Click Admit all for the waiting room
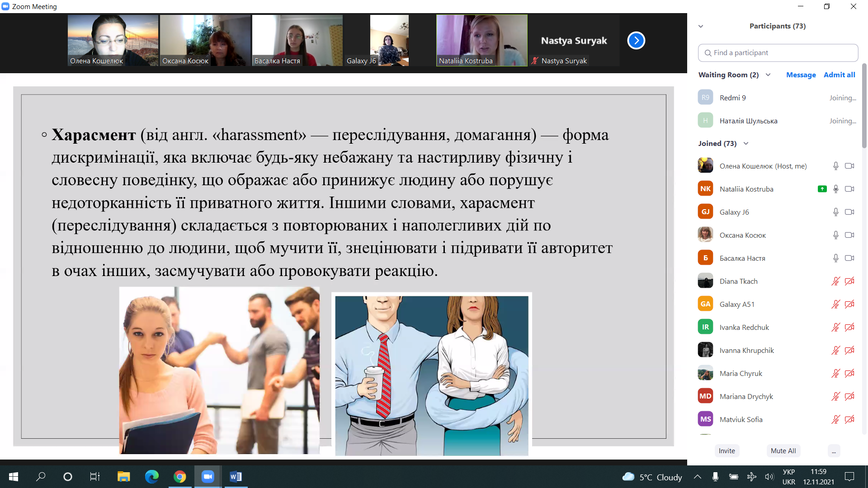This screenshot has height=488, width=868. pyautogui.click(x=839, y=75)
